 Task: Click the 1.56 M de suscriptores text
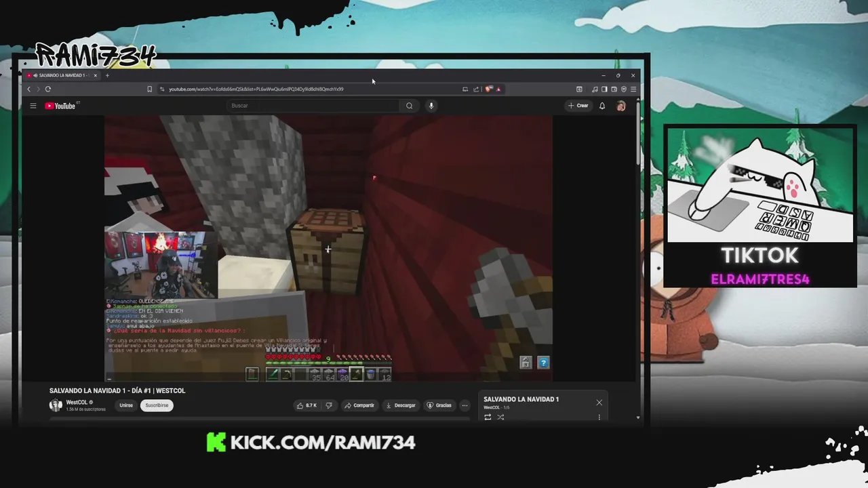coord(85,409)
